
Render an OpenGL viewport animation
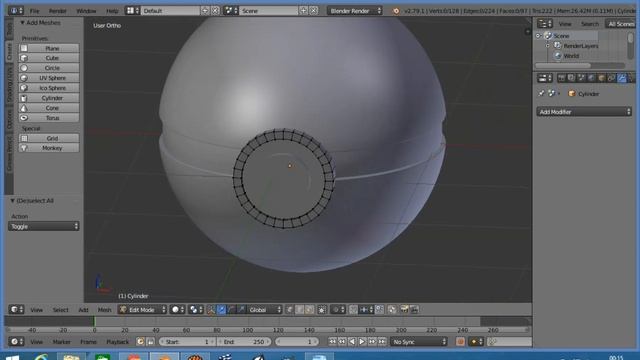click(x=414, y=310)
